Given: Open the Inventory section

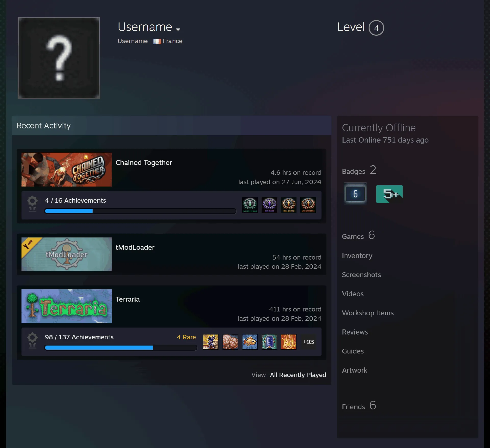Looking at the screenshot, I should [x=357, y=255].
